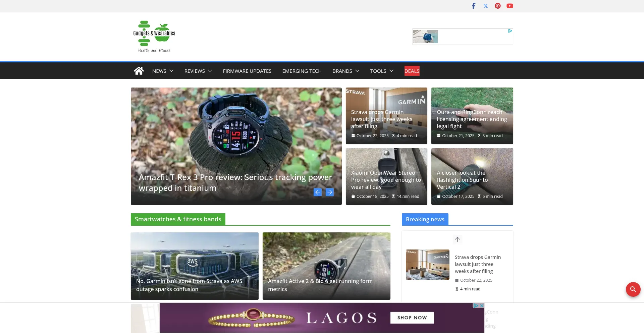Open the Smartwatches & fitness bands section link

(x=178, y=219)
